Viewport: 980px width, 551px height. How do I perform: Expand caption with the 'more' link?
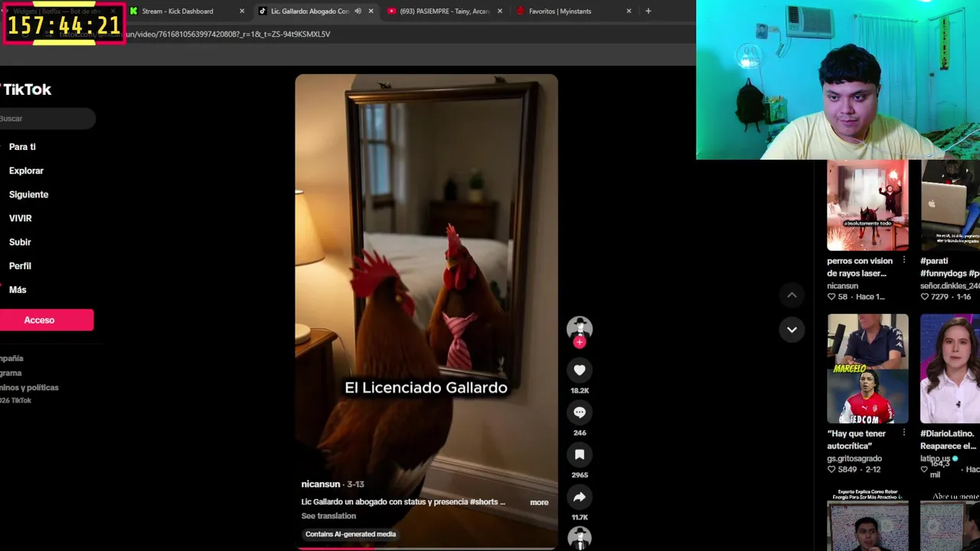(539, 503)
